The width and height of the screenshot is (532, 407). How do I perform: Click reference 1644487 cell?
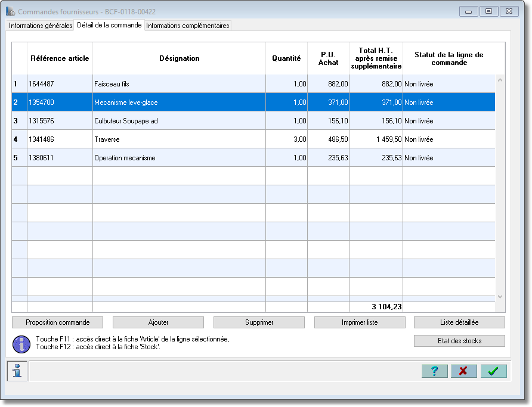[x=60, y=83]
